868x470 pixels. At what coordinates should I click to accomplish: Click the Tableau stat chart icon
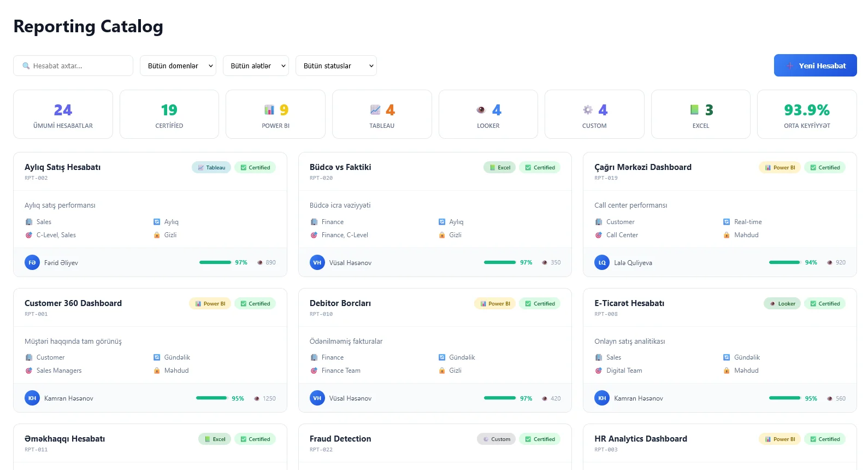(x=375, y=110)
